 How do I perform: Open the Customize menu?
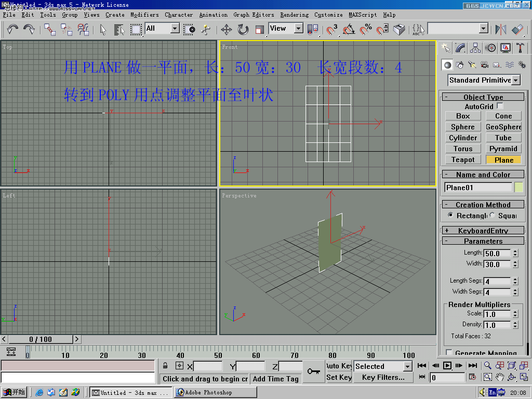(328, 15)
